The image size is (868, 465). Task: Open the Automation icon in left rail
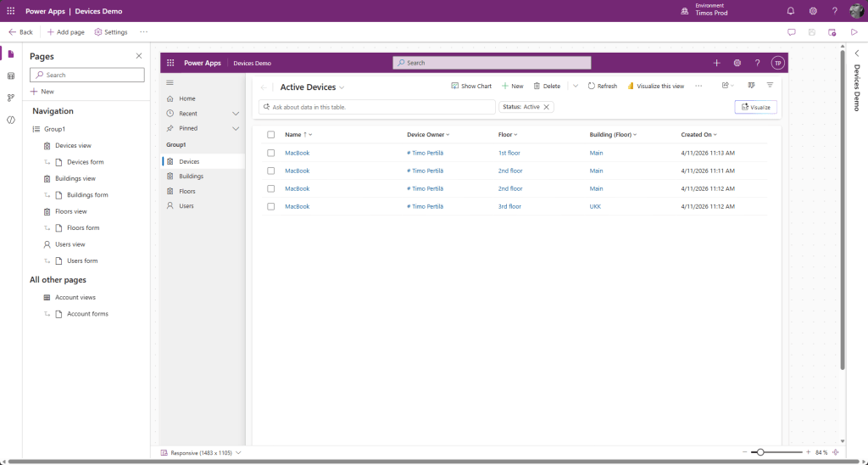tap(11, 98)
